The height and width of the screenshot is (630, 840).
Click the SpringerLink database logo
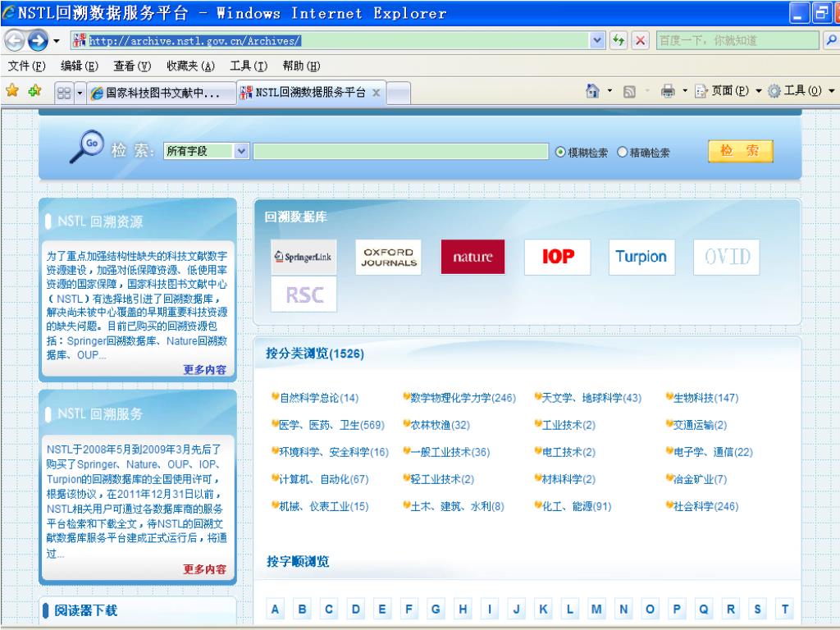[304, 257]
